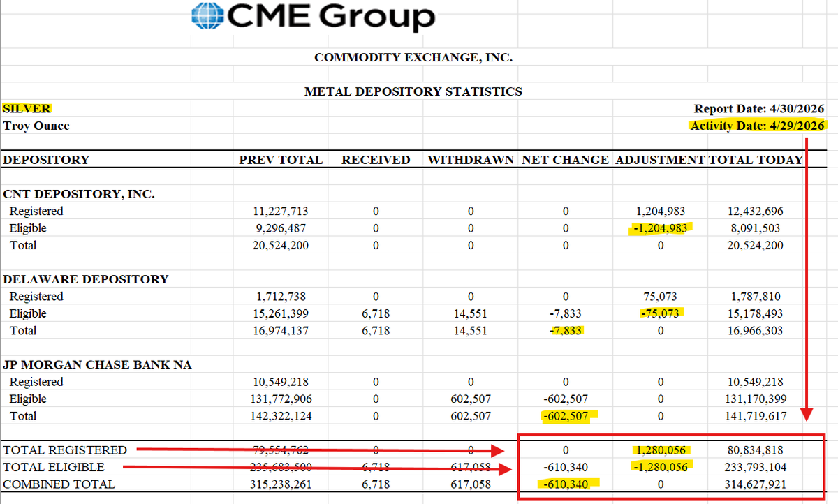Click the 'NET CHANGE' column header
Viewport: 838px width, 504px height.
565,160
